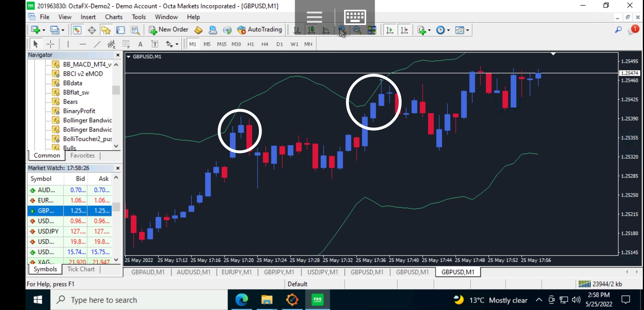Toggle the AutoTrading button

(259, 30)
